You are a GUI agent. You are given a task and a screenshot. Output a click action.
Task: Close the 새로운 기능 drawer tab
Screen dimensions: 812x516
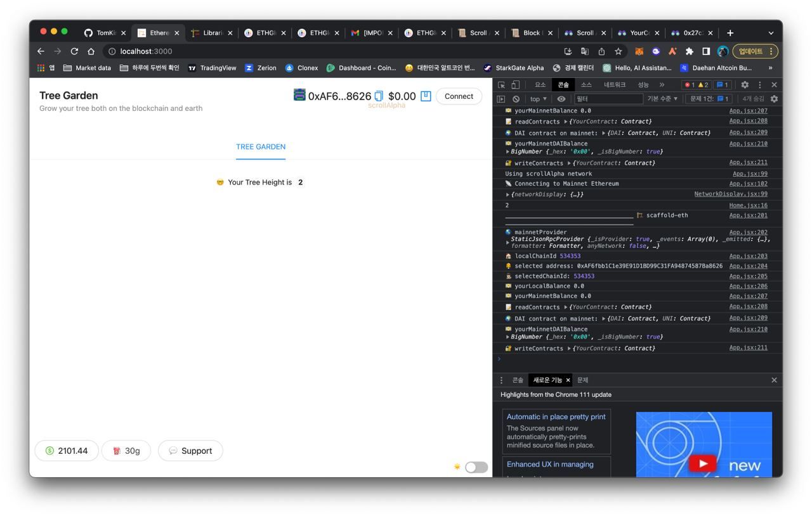[568, 380]
